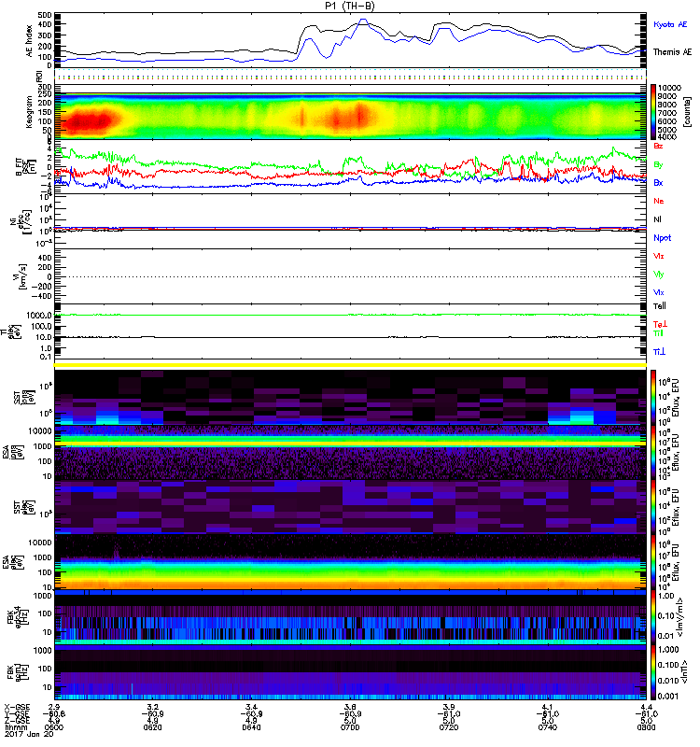Click the X-GSE value 4.1

[x=547, y=707]
